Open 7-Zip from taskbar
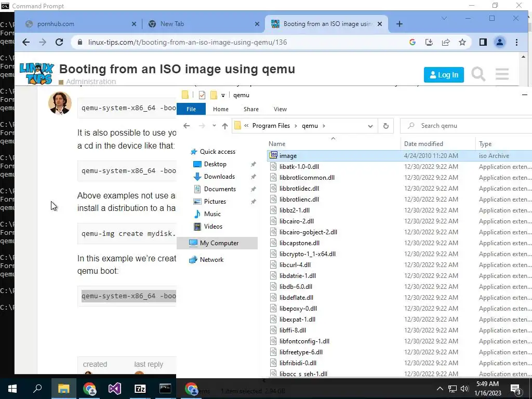Viewport: 532px width, 399px height. tap(140, 389)
